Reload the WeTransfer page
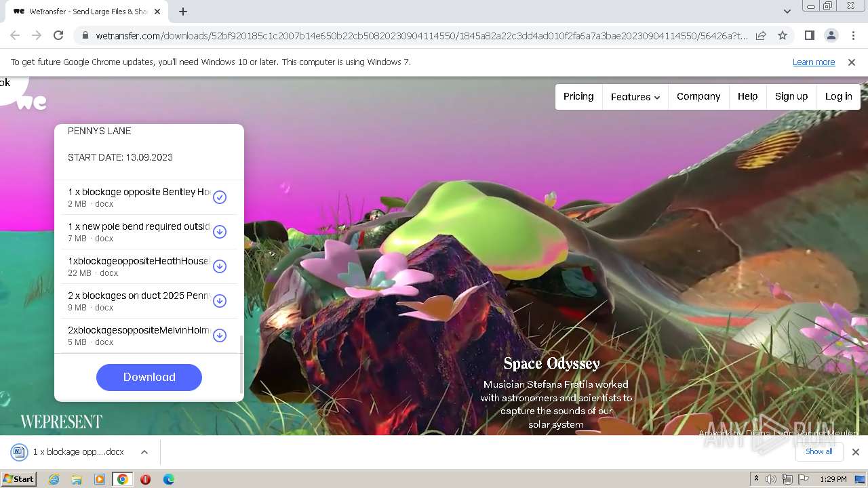The width and height of the screenshot is (868, 488). [x=58, y=35]
